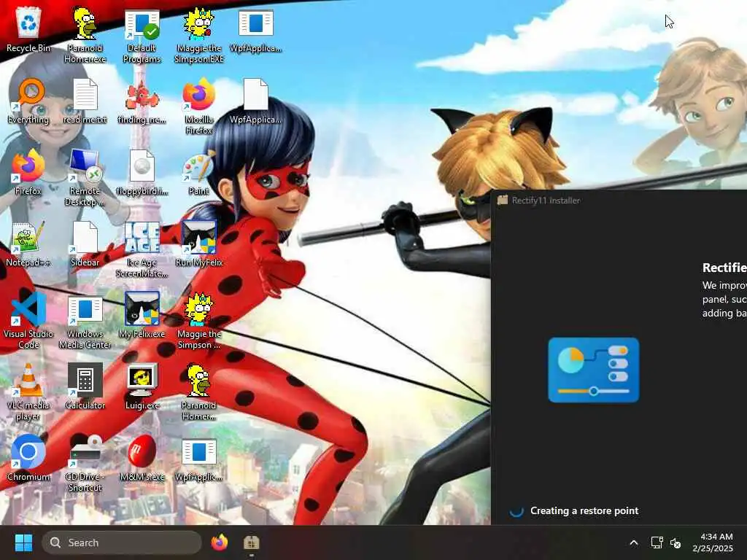The width and height of the screenshot is (747, 560).
Task: Select Run MyFelix shortcut
Action: pos(198,244)
